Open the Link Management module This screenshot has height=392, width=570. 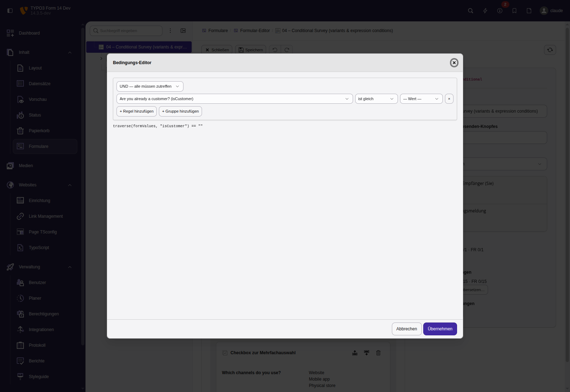point(45,216)
